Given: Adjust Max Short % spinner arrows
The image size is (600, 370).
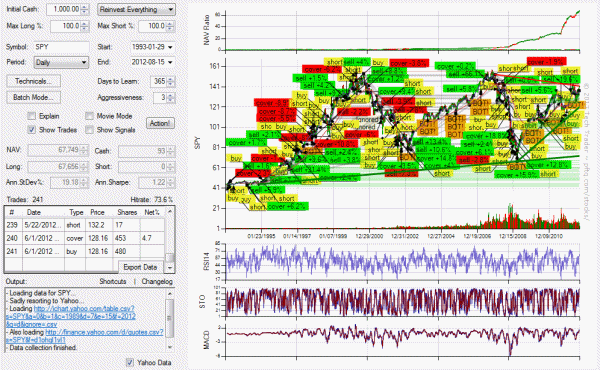Looking at the screenshot, I should tap(170, 26).
